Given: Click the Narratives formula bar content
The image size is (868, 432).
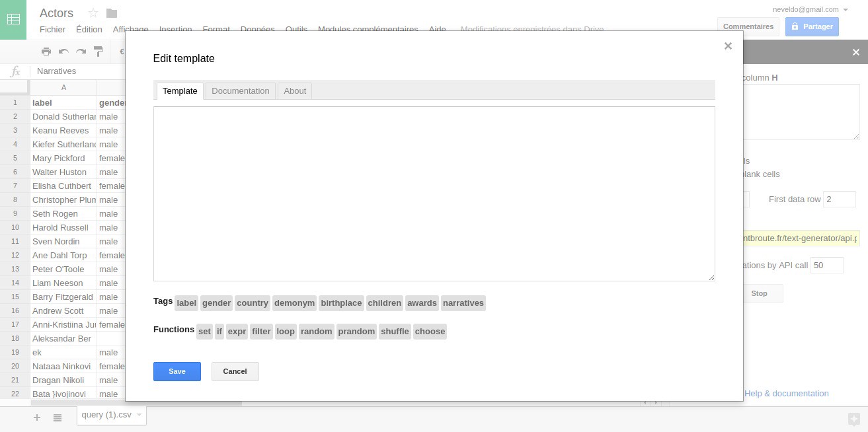Looking at the screenshot, I should (56, 71).
